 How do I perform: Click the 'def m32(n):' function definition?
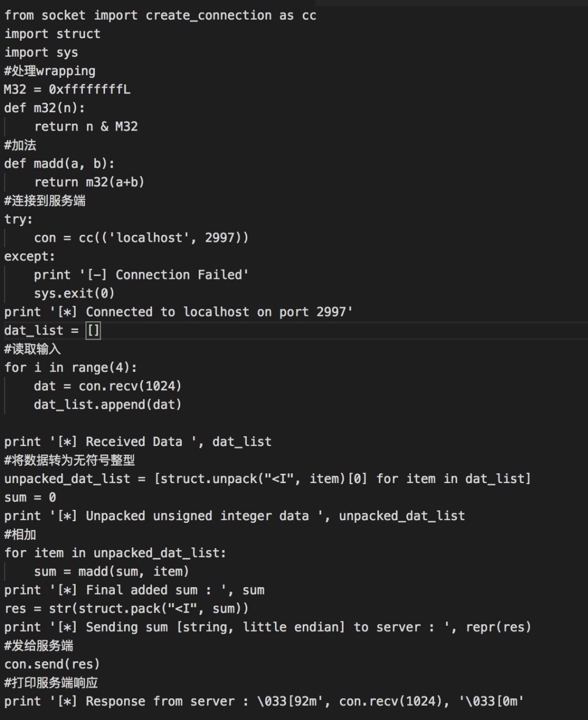pyautogui.click(x=45, y=108)
